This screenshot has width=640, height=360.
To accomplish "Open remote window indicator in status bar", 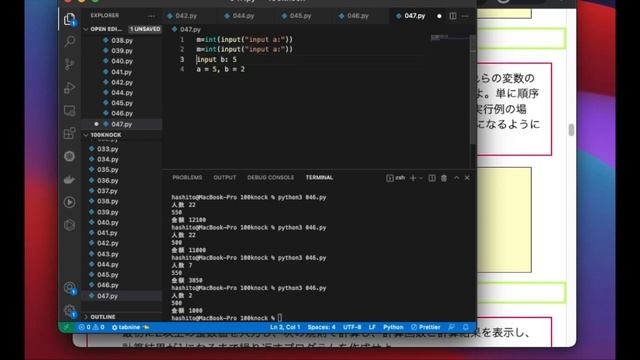I will tap(66, 327).
